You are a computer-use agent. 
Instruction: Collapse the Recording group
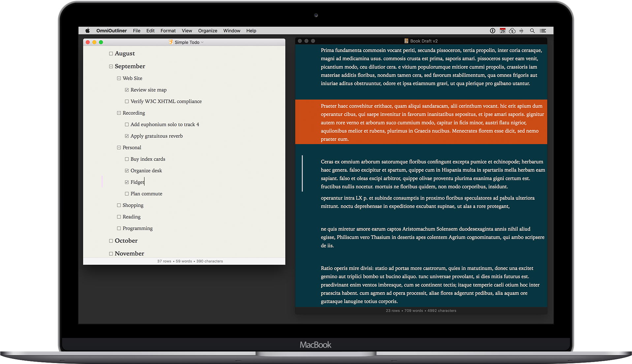coord(119,113)
